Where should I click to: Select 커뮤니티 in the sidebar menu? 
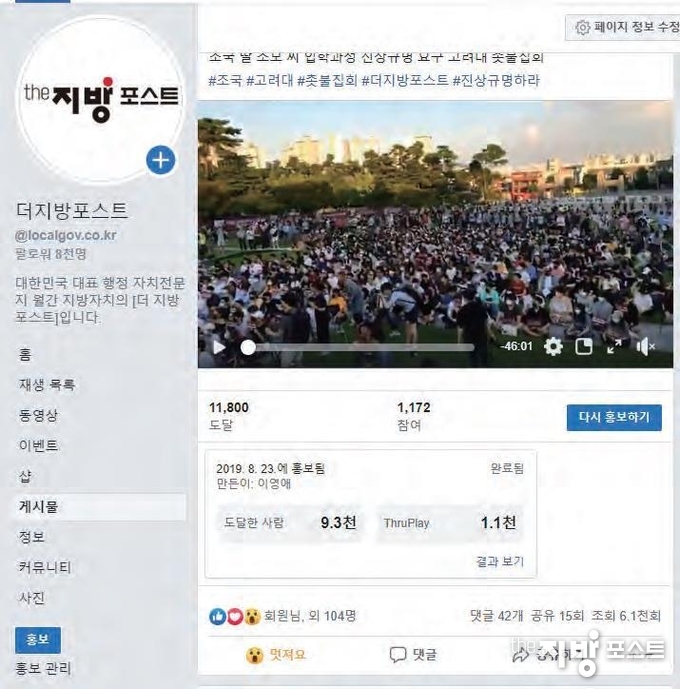coord(44,567)
